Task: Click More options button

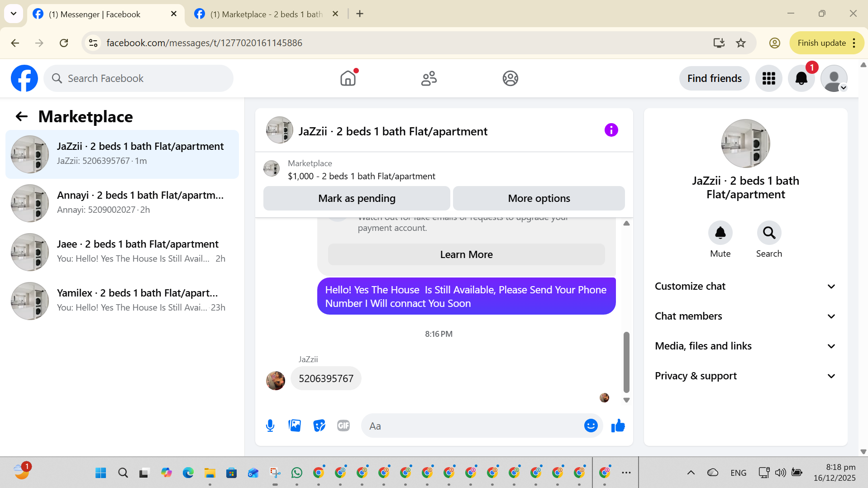Action: [x=539, y=198]
